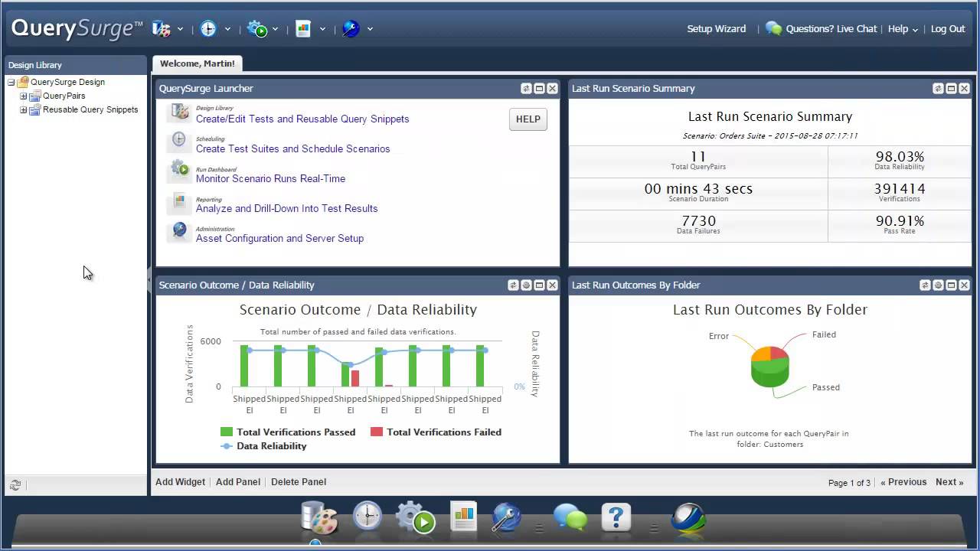Image resolution: width=980 pixels, height=551 pixels.
Task: Refresh the Scenario Outcome / Data Reliability panel
Action: click(513, 285)
